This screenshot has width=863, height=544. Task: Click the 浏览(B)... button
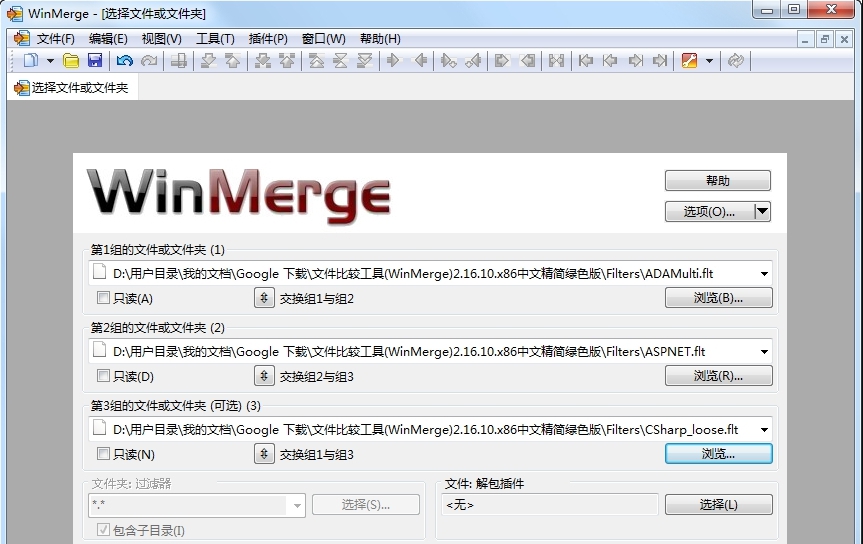(x=718, y=298)
